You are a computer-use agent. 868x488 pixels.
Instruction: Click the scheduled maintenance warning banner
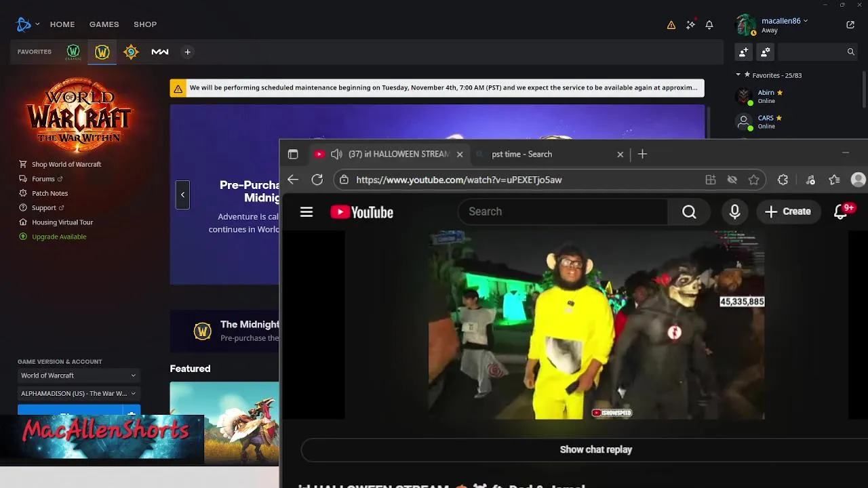(x=437, y=88)
